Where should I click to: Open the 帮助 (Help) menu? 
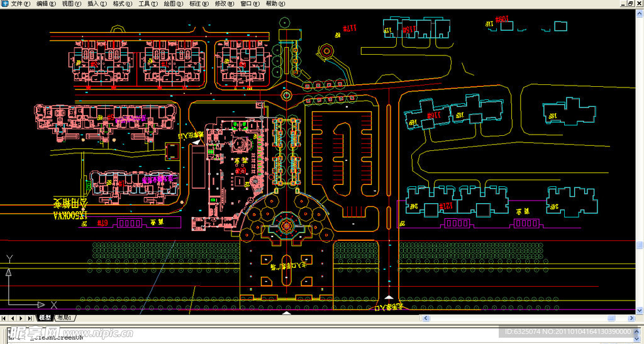click(x=274, y=4)
